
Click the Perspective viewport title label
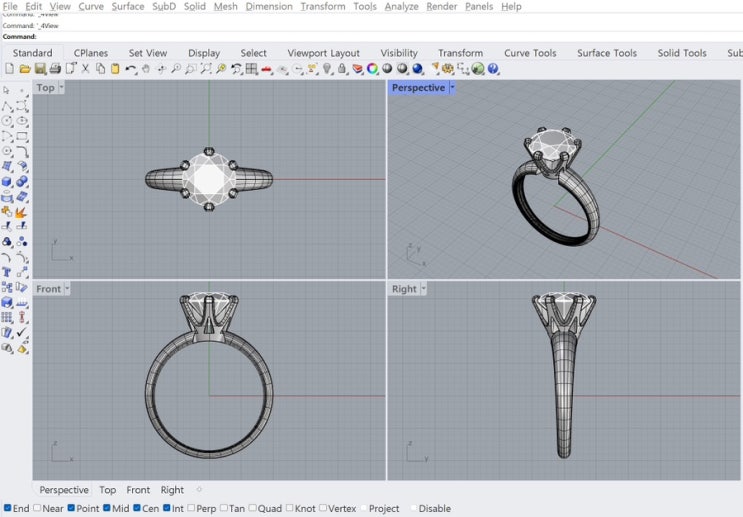coord(418,88)
